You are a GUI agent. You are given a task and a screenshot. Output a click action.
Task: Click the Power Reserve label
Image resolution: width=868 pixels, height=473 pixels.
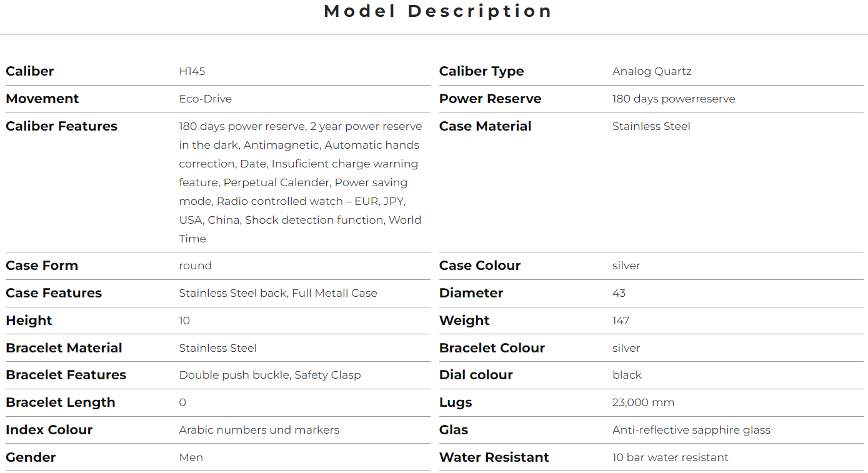pyautogui.click(x=490, y=99)
